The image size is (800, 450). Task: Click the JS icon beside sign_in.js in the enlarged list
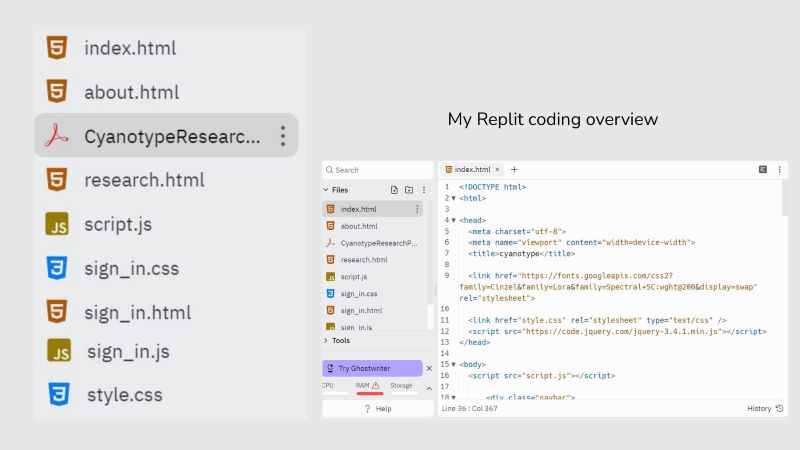pos(59,351)
